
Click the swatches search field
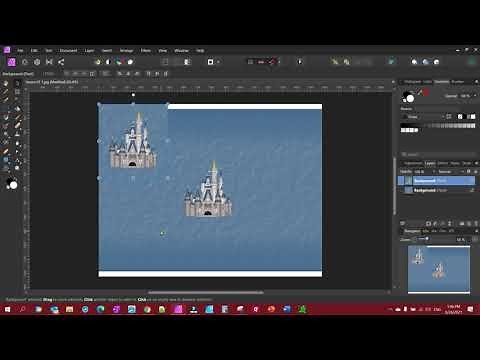point(439,154)
